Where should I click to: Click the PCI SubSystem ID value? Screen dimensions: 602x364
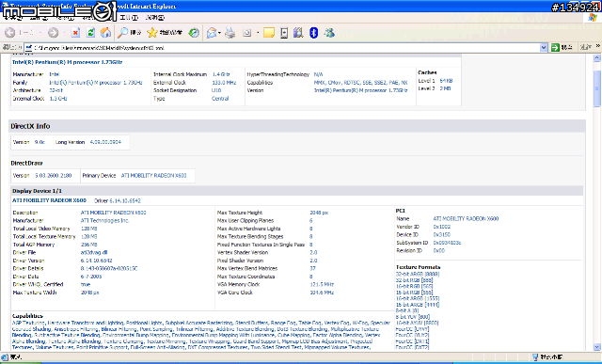click(447, 243)
